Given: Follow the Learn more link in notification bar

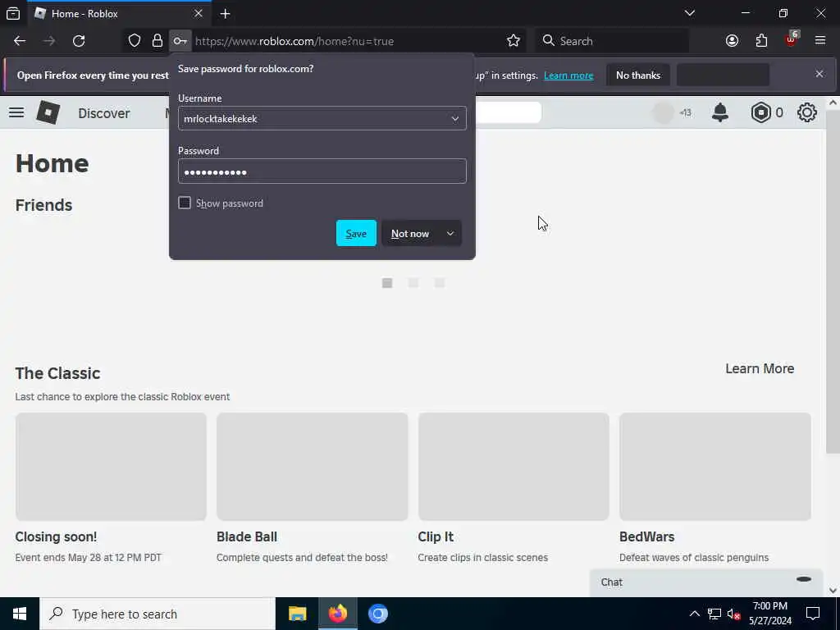Looking at the screenshot, I should coord(568,75).
